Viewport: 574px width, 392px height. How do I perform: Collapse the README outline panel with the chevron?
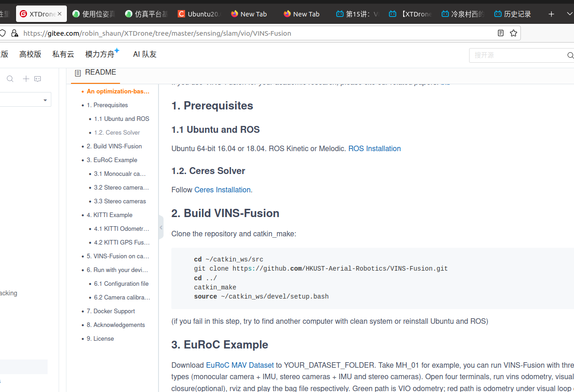[161, 227]
